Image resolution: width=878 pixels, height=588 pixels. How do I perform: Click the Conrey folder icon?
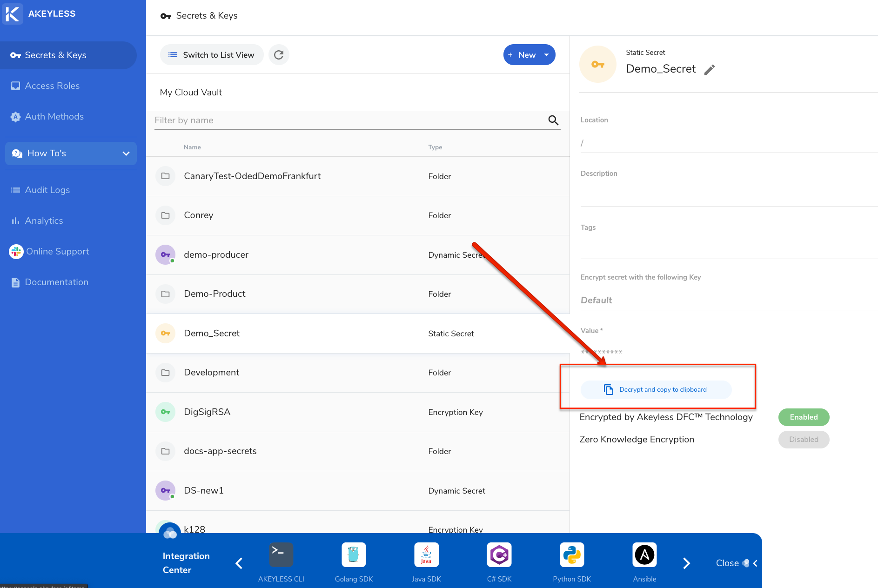165,215
